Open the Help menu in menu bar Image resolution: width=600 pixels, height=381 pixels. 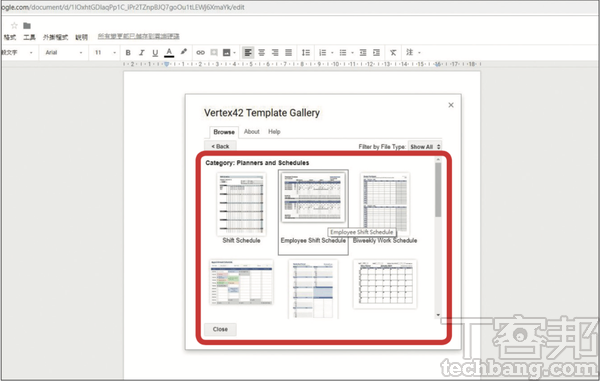point(82,37)
